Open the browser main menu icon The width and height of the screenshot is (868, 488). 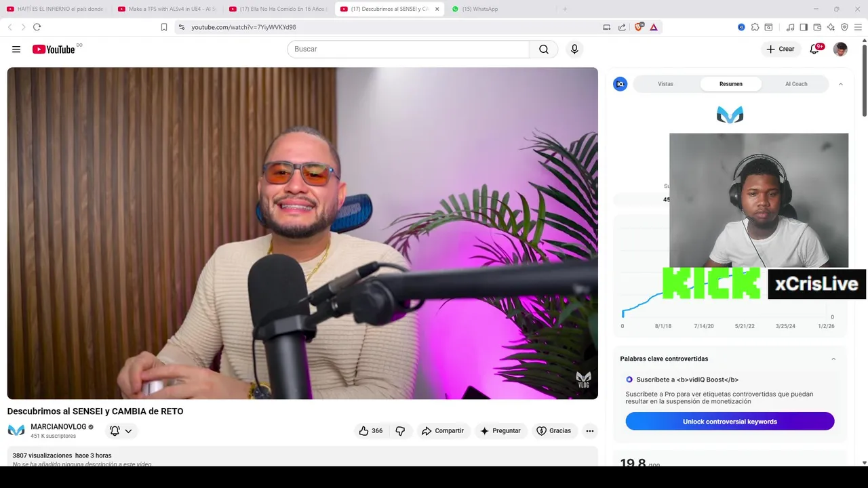point(859,27)
